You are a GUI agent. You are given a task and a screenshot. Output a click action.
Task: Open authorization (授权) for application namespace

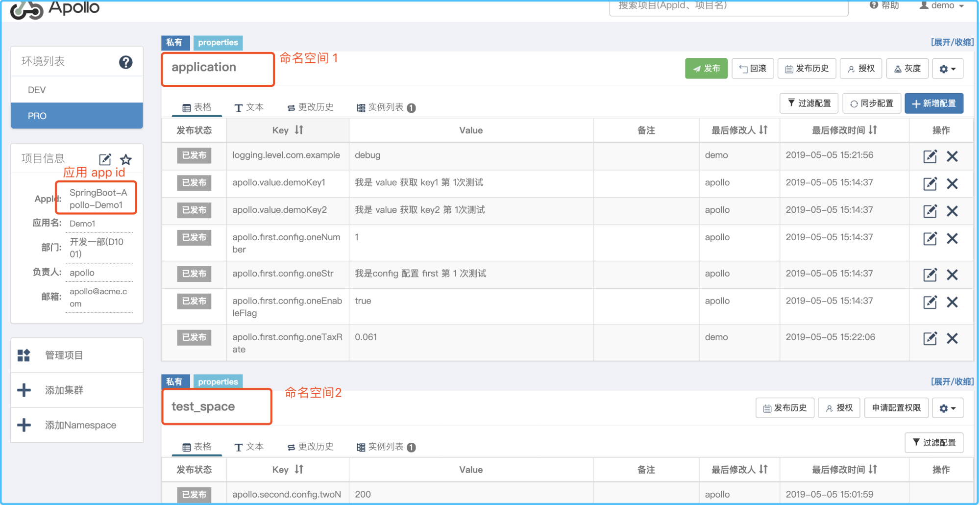[x=861, y=68]
